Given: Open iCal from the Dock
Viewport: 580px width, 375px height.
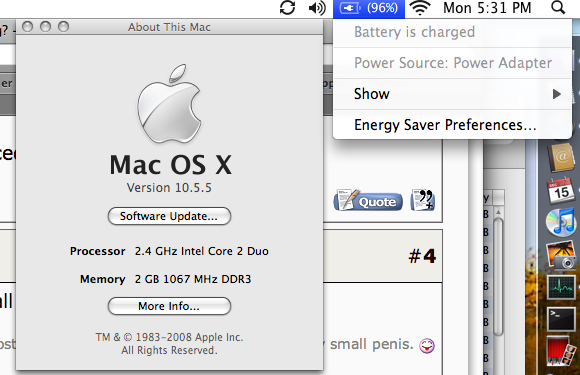Looking at the screenshot, I should click(561, 190).
